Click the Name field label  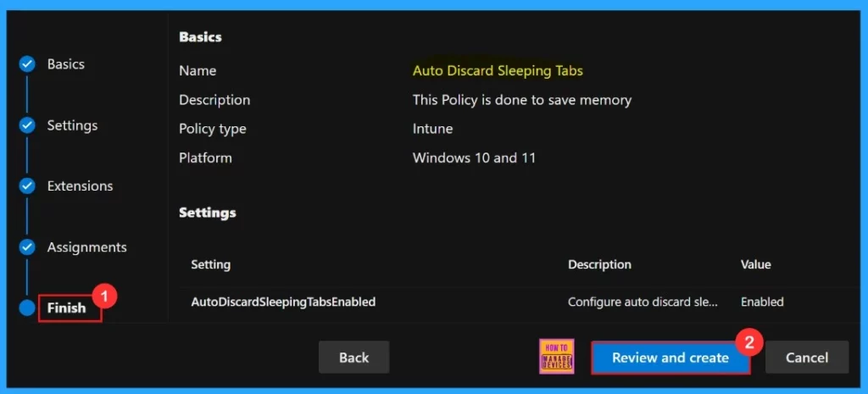[x=198, y=71]
